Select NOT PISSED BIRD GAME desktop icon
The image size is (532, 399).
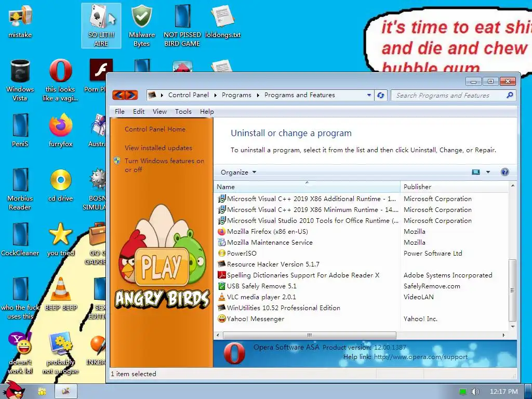click(182, 26)
